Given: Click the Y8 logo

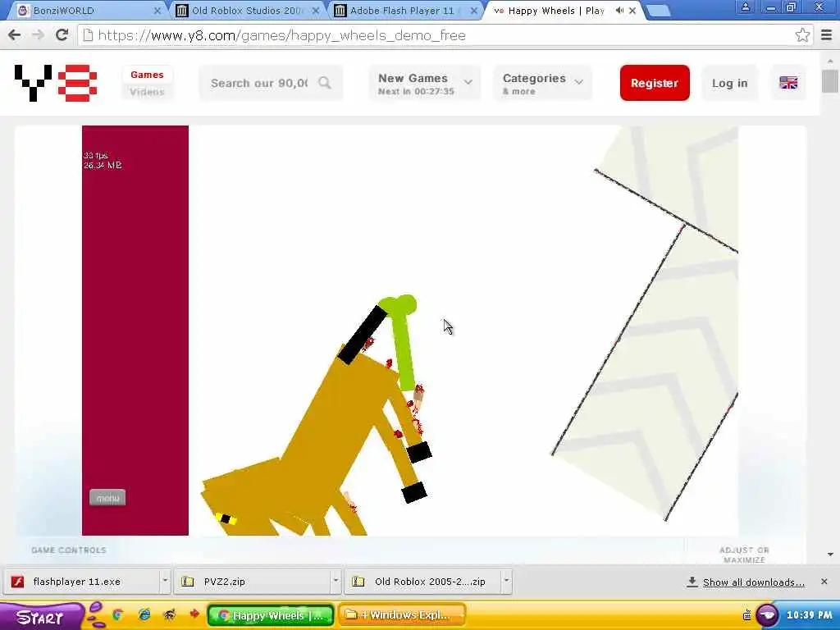Looking at the screenshot, I should point(56,83).
